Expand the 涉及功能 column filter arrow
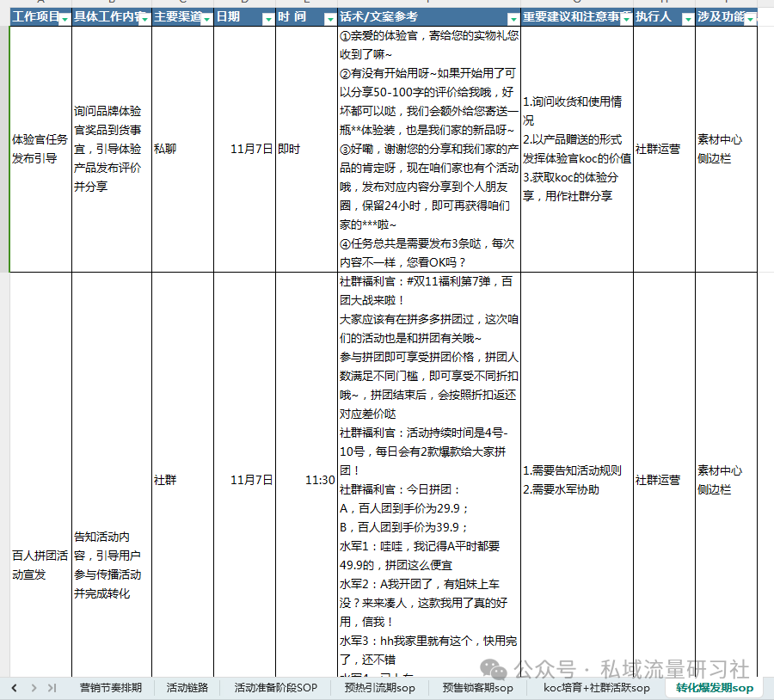Image resolution: width=774 pixels, height=700 pixels. pos(751,19)
